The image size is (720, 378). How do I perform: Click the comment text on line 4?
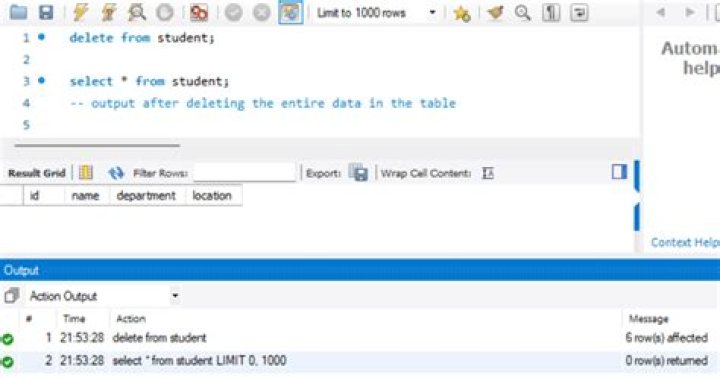[263, 103]
